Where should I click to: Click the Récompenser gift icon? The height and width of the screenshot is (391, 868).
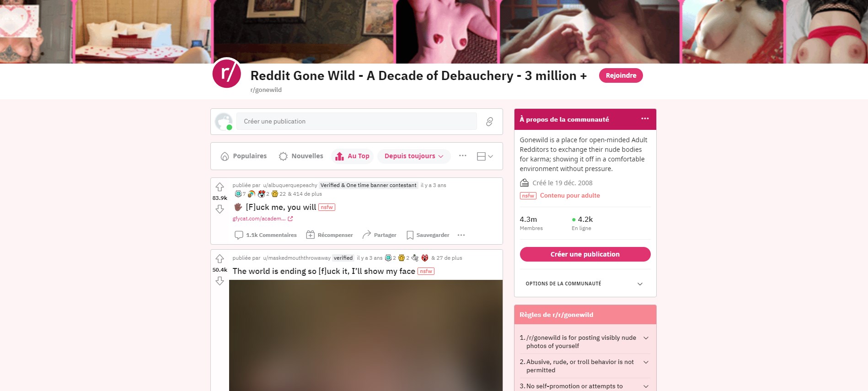311,235
